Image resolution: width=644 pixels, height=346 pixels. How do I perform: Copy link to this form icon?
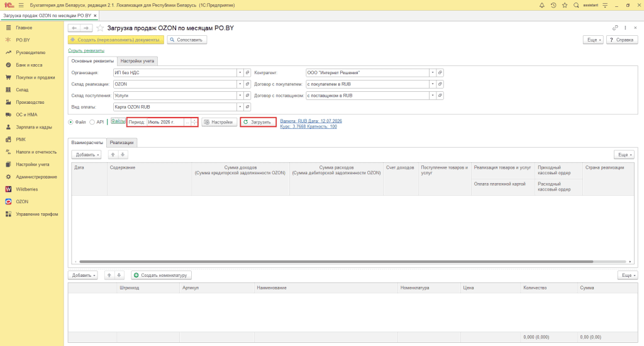(615, 28)
